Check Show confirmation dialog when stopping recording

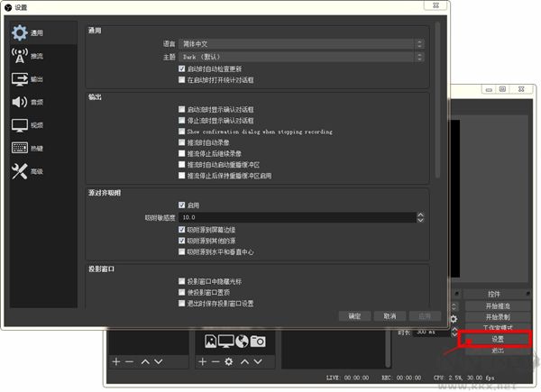[x=182, y=132]
